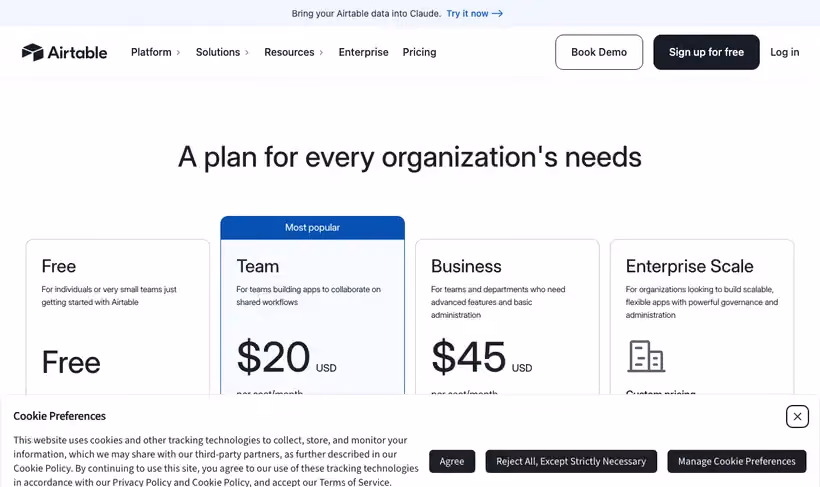Image resolution: width=820 pixels, height=487 pixels.
Task: Select the Team plan heading
Action: point(257,266)
